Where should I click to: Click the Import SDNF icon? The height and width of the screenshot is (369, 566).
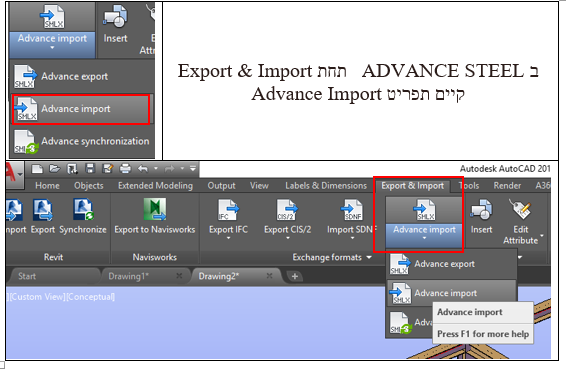click(x=352, y=210)
